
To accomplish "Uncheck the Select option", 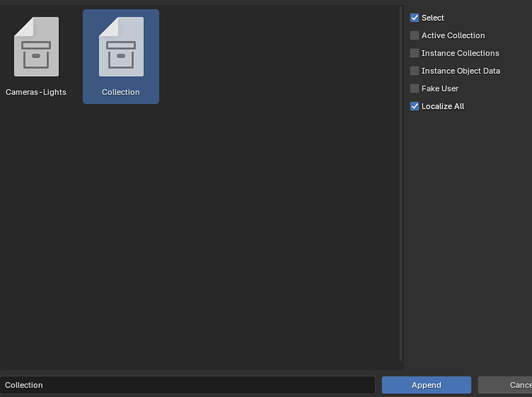I will click(x=414, y=17).
